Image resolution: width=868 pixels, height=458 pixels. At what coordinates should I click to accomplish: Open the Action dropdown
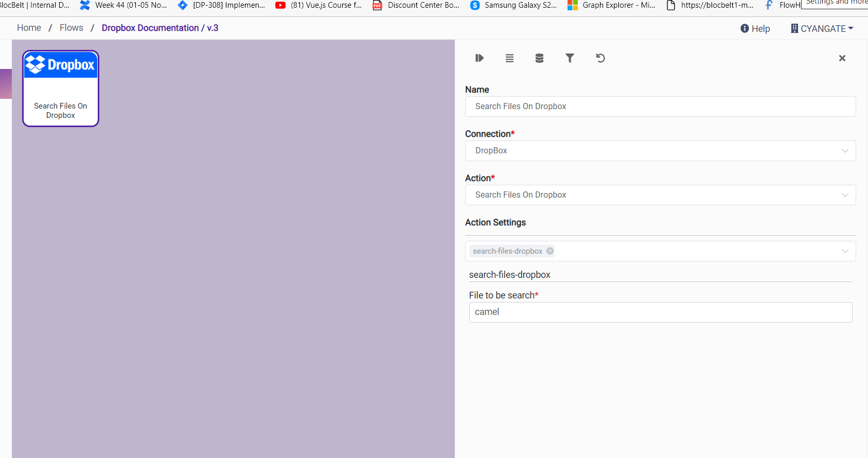660,195
